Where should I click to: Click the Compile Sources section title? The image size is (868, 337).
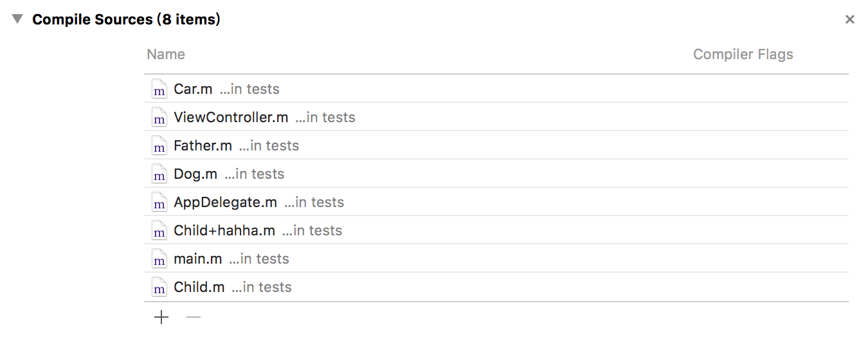tap(126, 20)
